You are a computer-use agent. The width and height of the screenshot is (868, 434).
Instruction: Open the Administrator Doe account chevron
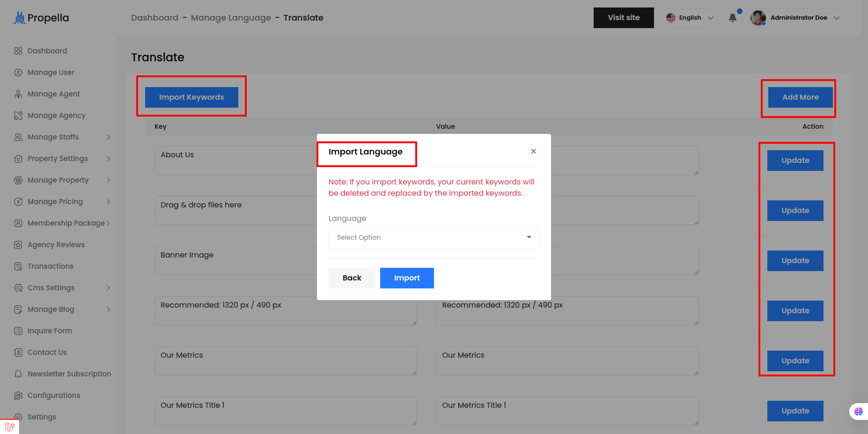pos(837,18)
